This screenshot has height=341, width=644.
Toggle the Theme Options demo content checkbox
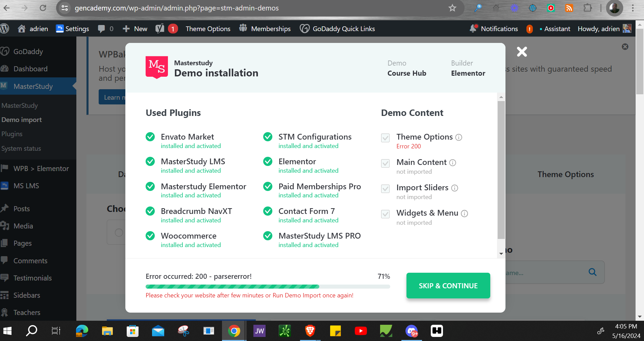pos(385,138)
